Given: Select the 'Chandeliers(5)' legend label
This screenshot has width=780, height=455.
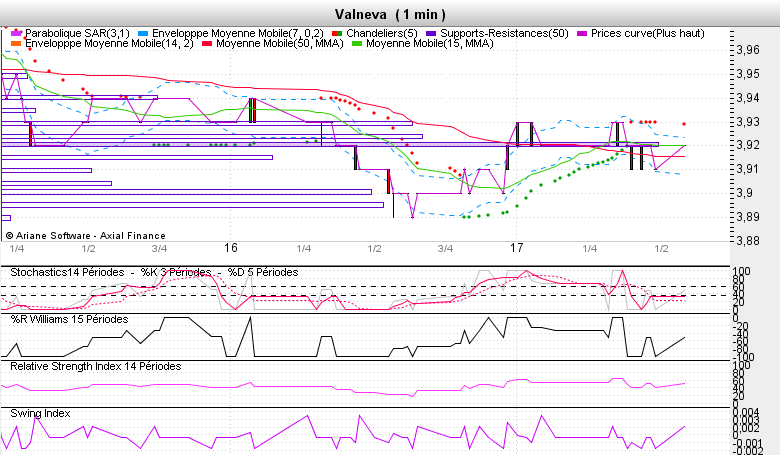Looking at the screenshot, I should tap(382, 33).
